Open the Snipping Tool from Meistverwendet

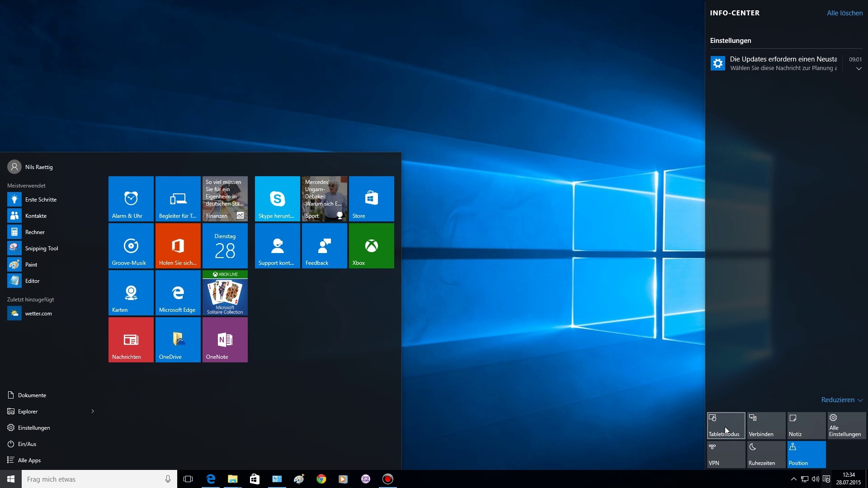click(x=41, y=248)
